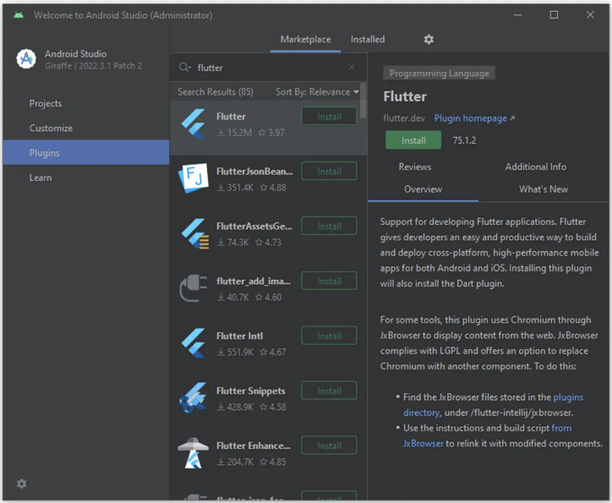Click into the plugin search field

tap(269, 68)
